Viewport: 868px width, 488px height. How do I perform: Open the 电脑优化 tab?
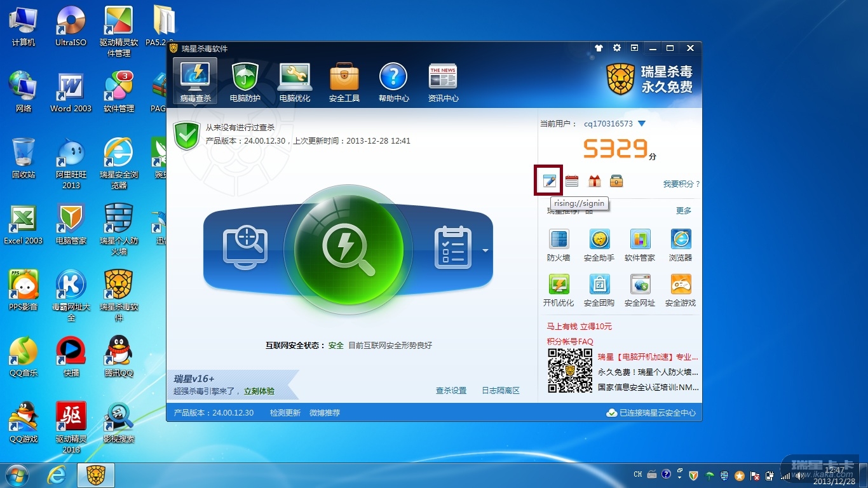coord(295,81)
